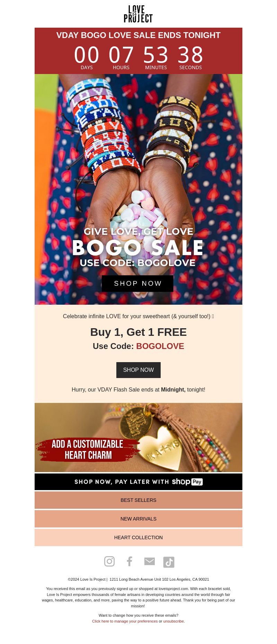
Task: Open the BEST SELLERS menu item
Action: click(x=138, y=500)
